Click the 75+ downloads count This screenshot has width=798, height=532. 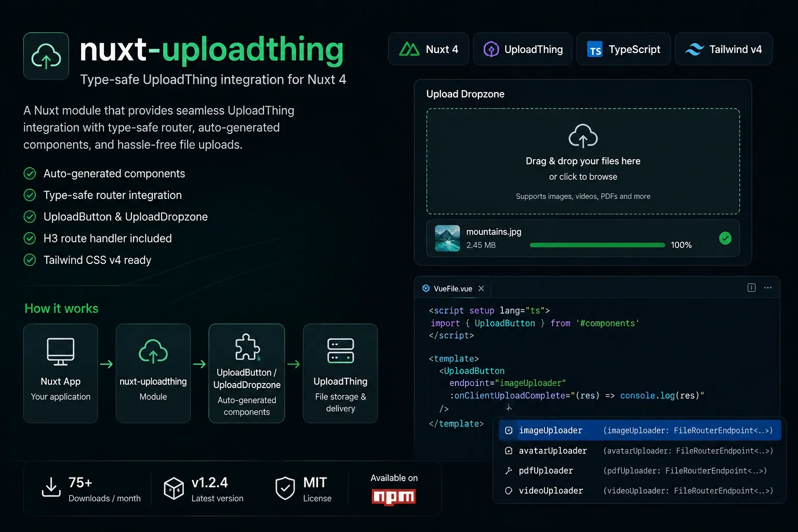coord(81,483)
